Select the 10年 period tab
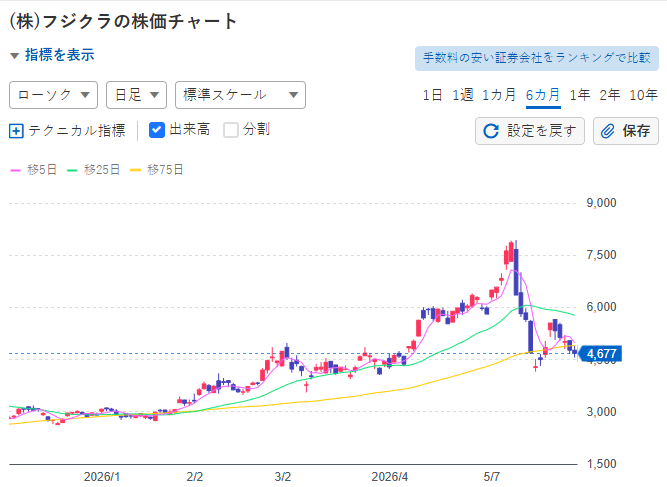 pos(644,95)
